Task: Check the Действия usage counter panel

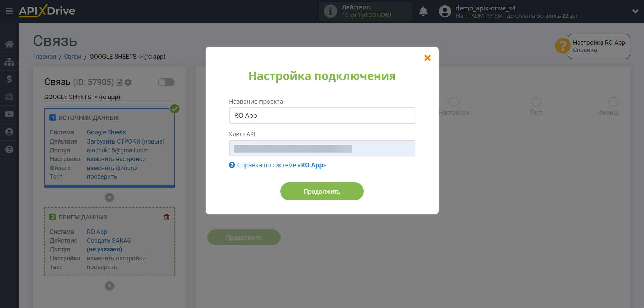Action: click(x=365, y=11)
